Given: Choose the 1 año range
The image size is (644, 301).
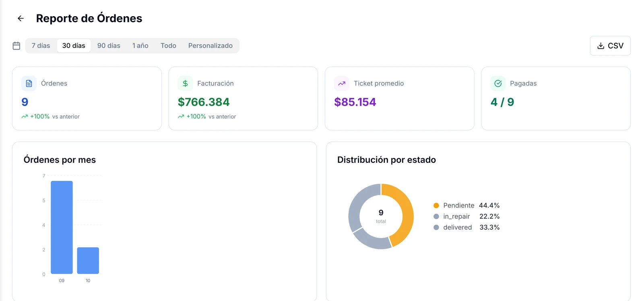Looking at the screenshot, I should [x=140, y=46].
